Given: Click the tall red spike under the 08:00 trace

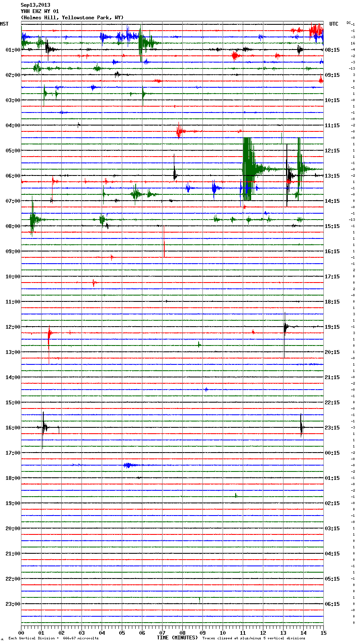Looking at the screenshot, I should pos(164,241).
